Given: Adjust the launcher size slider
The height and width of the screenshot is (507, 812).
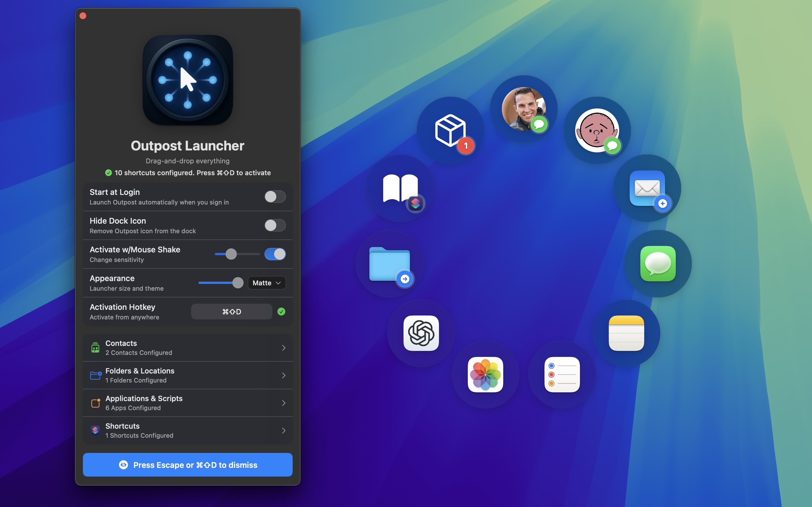Looking at the screenshot, I should 238,283.
